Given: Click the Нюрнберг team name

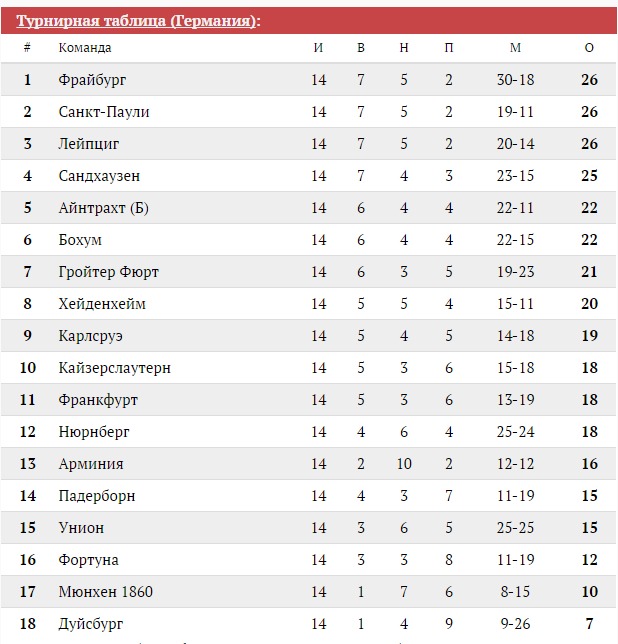Looking at the screenshot, I should pyautogui.click(x=94, y=432).
